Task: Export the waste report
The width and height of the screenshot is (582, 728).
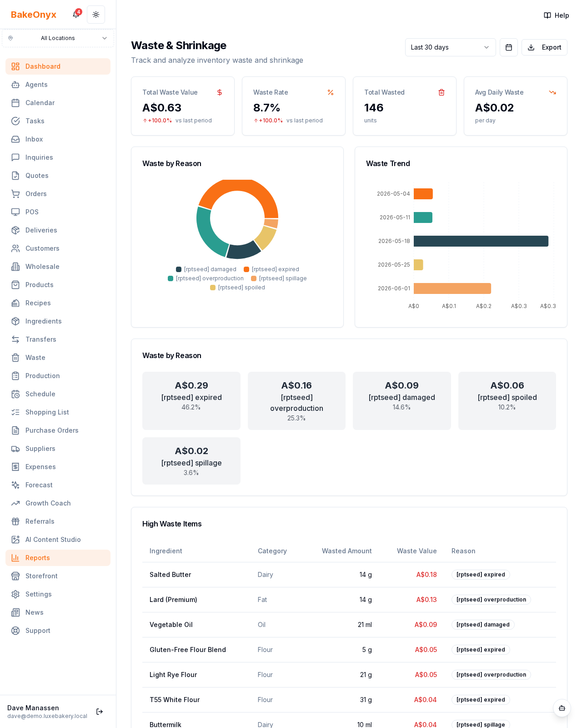Action: pos(544,47)
